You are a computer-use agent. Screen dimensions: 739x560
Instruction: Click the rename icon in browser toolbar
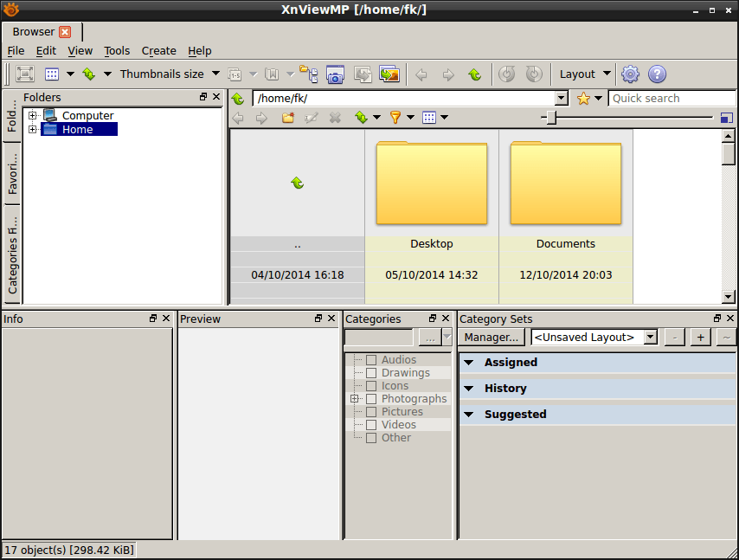[312, 118]
